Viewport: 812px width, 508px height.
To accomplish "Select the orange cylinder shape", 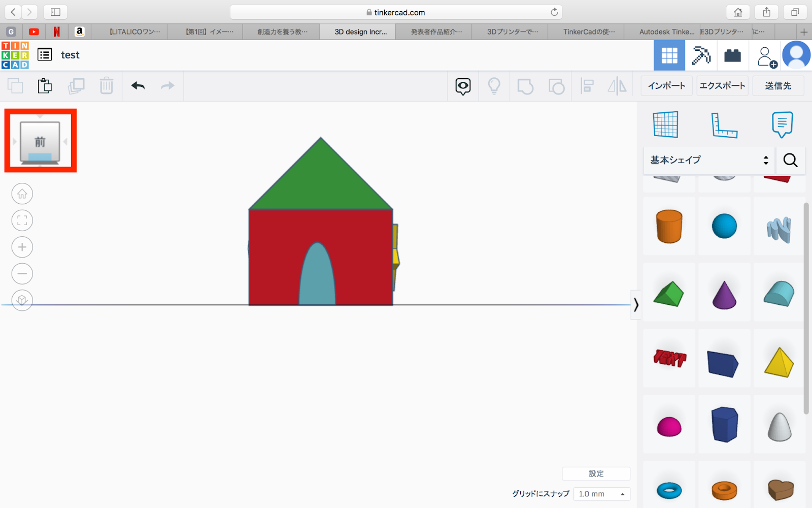I will tap(669, 226).
